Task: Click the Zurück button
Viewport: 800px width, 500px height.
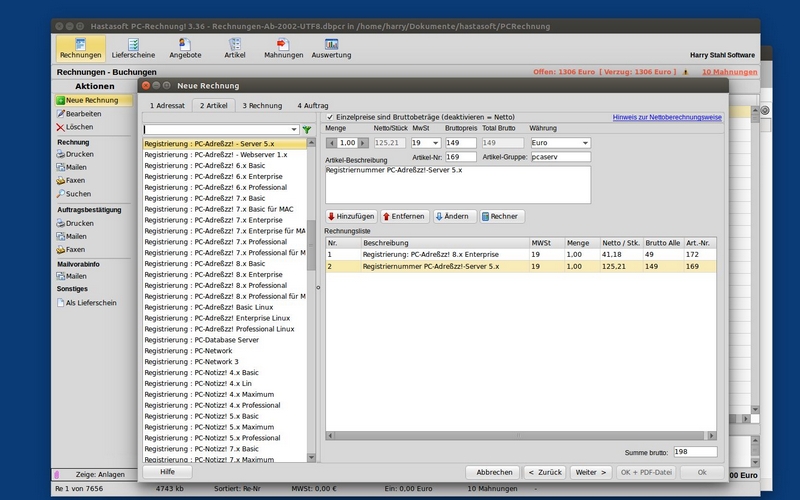Action: [545, 472]
